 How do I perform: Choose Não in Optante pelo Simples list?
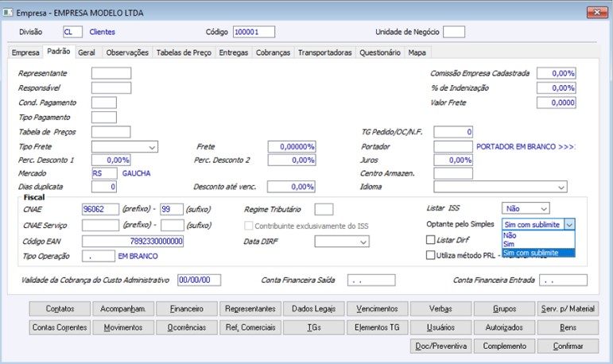[538, 235]
